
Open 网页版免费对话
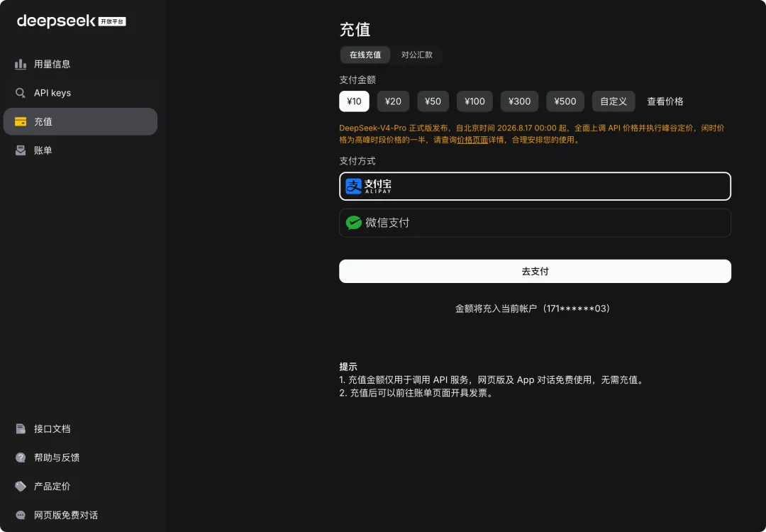80,516
